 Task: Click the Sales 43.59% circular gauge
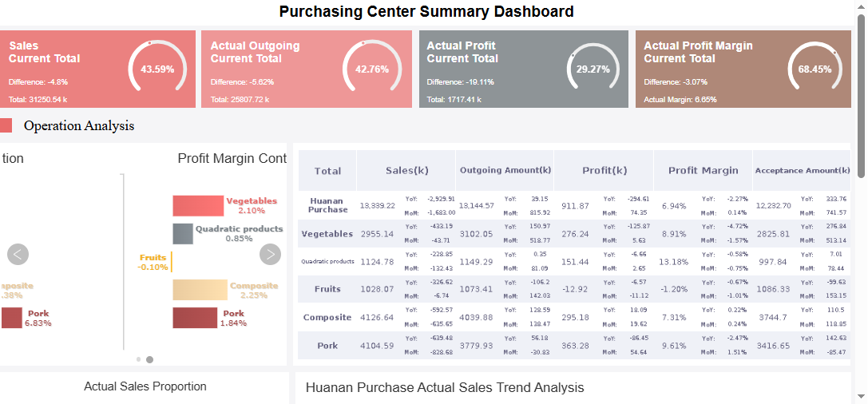pos(157,69)
